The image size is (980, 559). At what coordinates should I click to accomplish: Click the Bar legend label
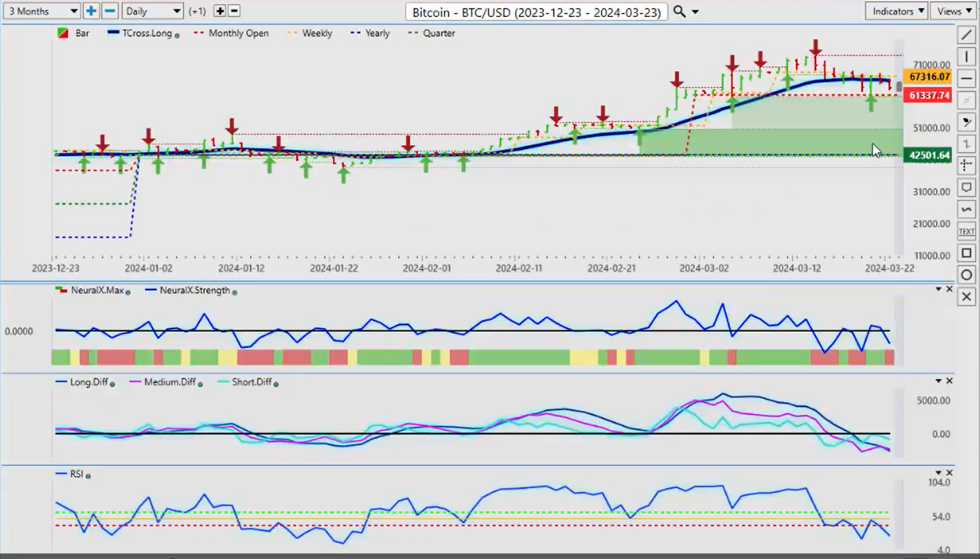(82, 33)
